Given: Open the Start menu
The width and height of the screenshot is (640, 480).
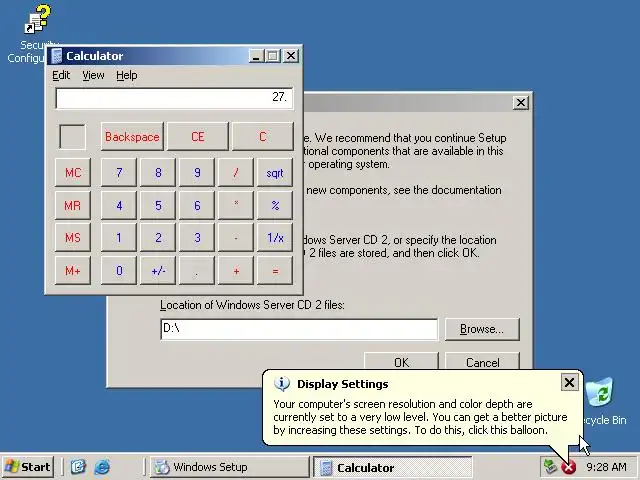Looking at the screenshot, I should (28, 467).
